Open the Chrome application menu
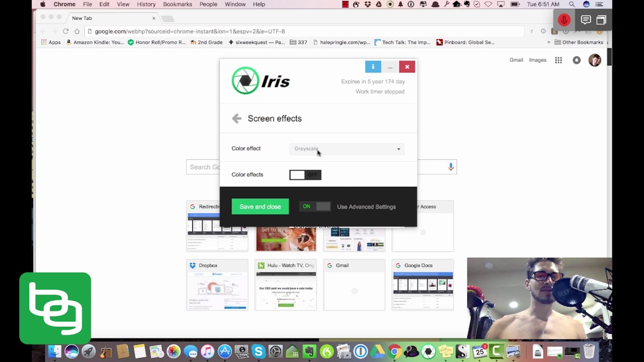This screenshot has height=362, width=644. coord(64,4)
